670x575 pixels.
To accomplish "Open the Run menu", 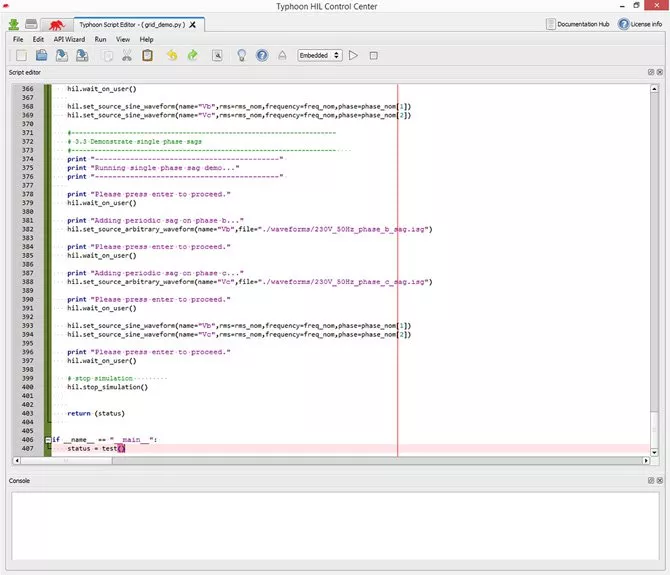I will (100, 39).
